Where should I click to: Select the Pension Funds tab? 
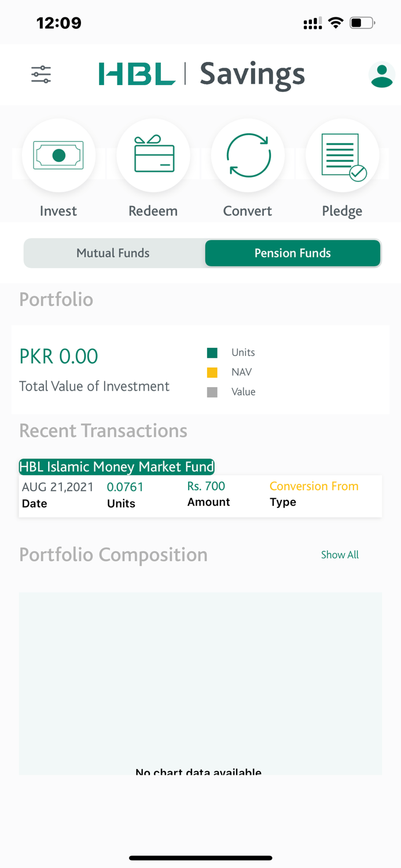292,253
